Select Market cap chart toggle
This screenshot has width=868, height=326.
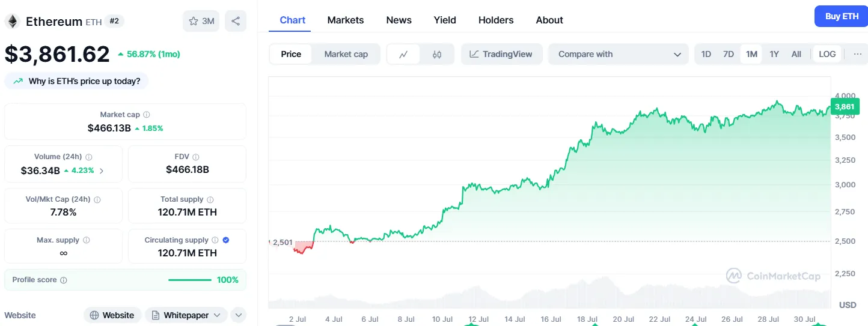[x=346, y=54]
